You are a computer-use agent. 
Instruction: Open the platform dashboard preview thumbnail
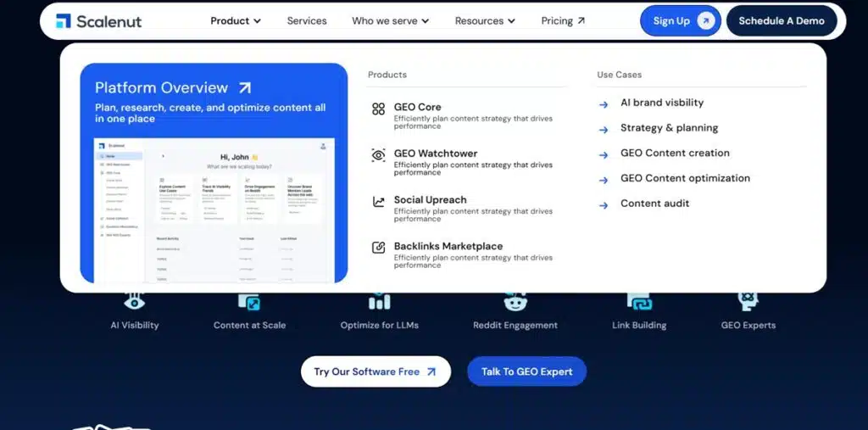coord(214,210)
